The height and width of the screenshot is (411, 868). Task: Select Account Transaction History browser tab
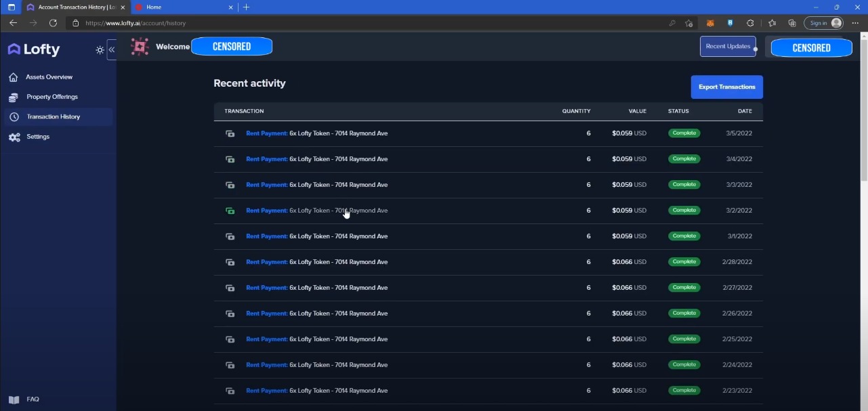pos(75,7)
